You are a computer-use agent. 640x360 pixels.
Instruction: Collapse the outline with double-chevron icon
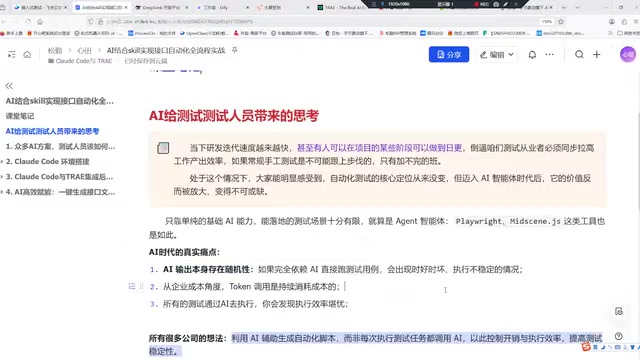[x=9, y=86]
